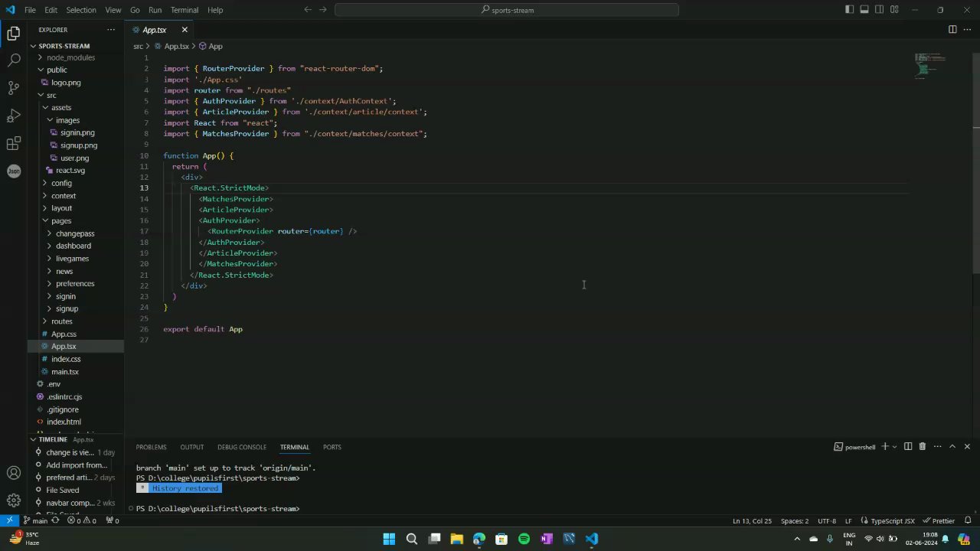
Task: Open the Json extension icon in activity bar
Action: point(14,171)
